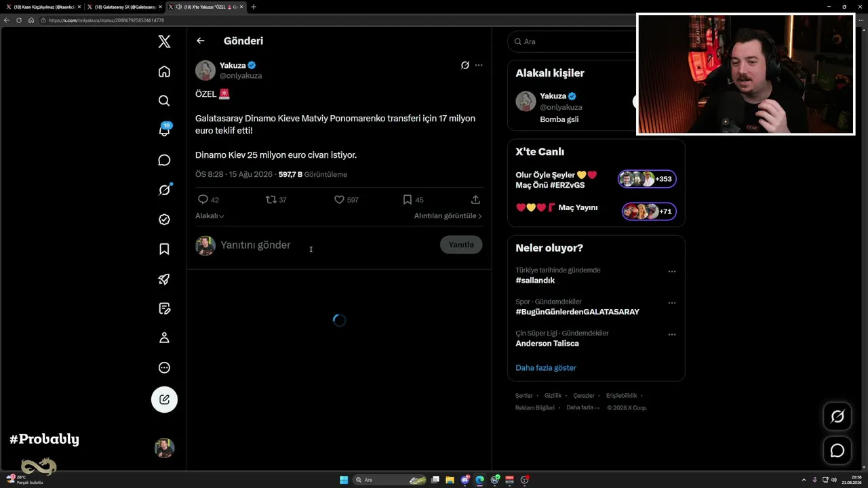Reply to the post via comment icon 42
868x488 pixels.
coord(208,200)
